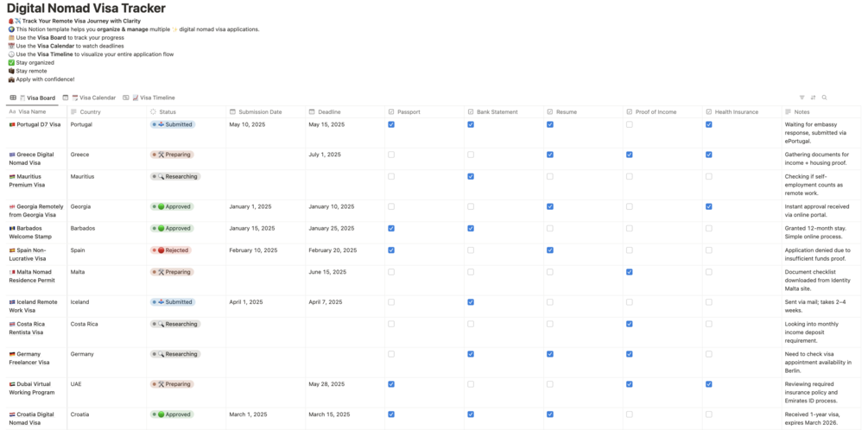Screen dimensions: 868x430
Task: Click the table icon beside Visa Board
Action: tap(13, 98)
